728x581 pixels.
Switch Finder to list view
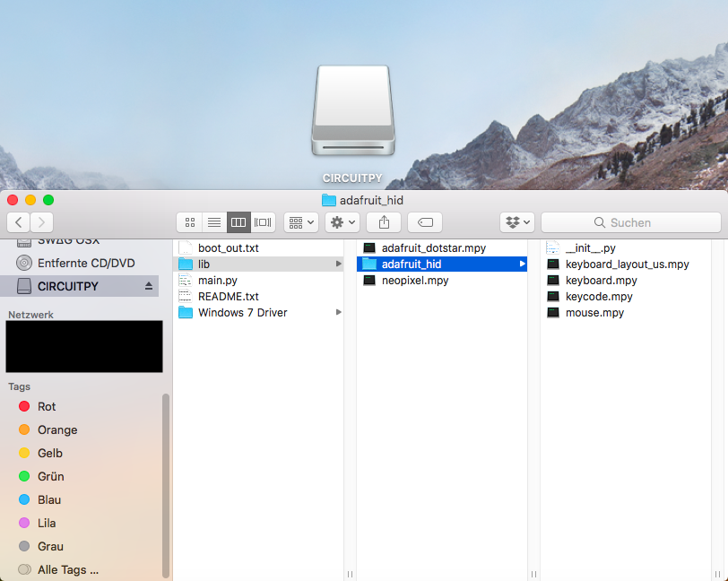214,222
